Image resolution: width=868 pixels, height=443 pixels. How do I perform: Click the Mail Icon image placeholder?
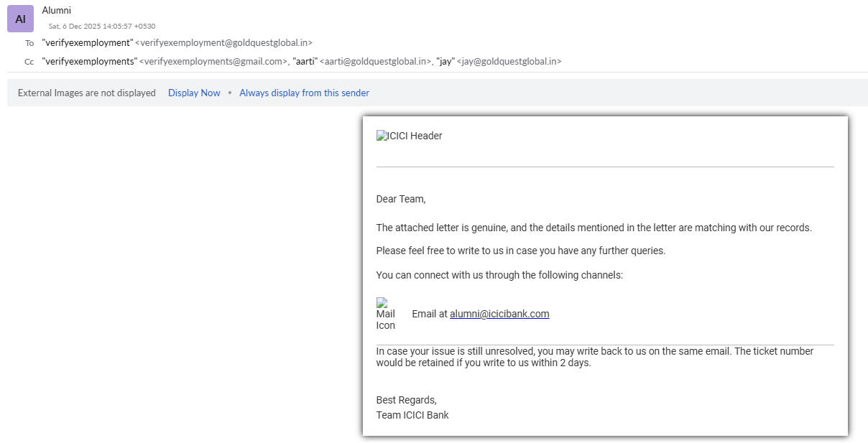click(385, 314)
